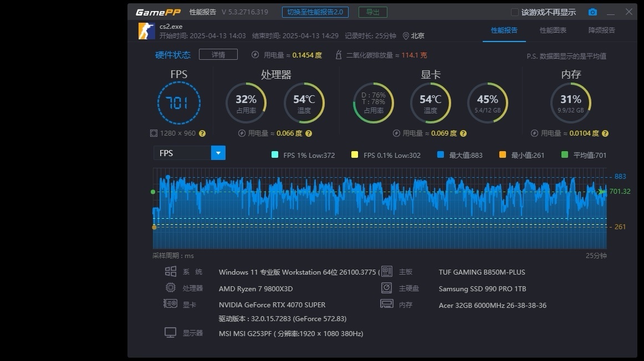Click the cs2.exe game icon

[147, 31]
